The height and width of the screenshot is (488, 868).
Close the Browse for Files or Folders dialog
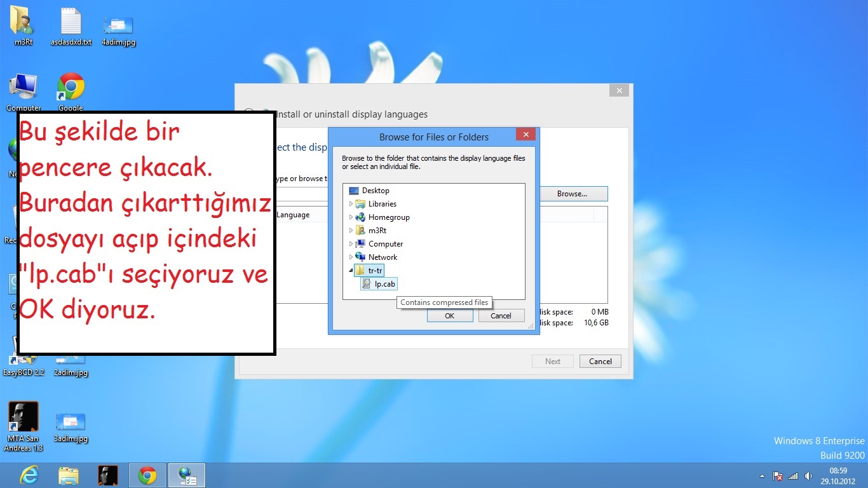click(525, 135)
